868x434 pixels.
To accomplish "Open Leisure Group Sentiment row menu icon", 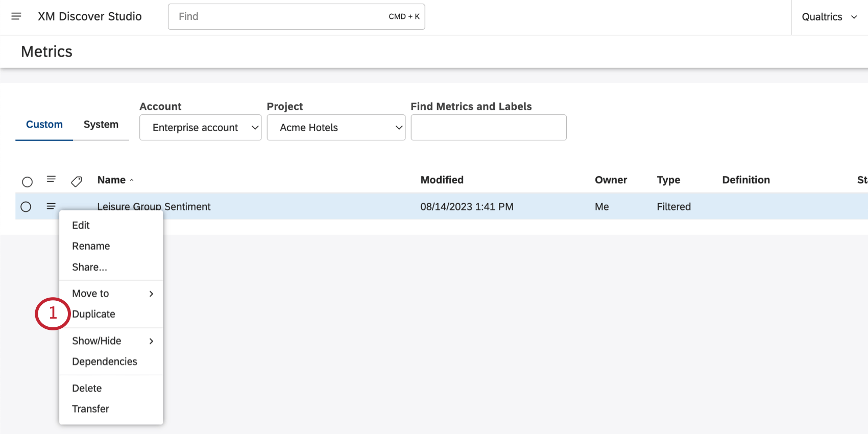I will pyautogui.click(x=51, y=206).
